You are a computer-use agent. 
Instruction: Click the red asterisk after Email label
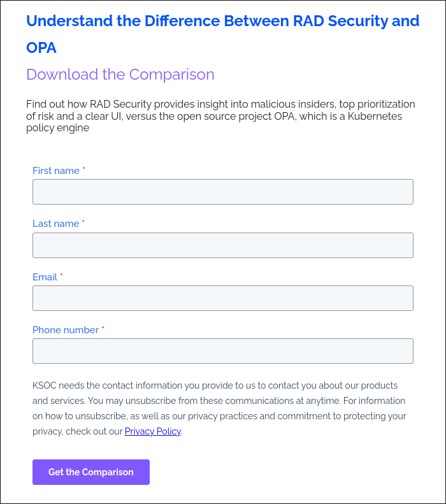click(61, 276)
